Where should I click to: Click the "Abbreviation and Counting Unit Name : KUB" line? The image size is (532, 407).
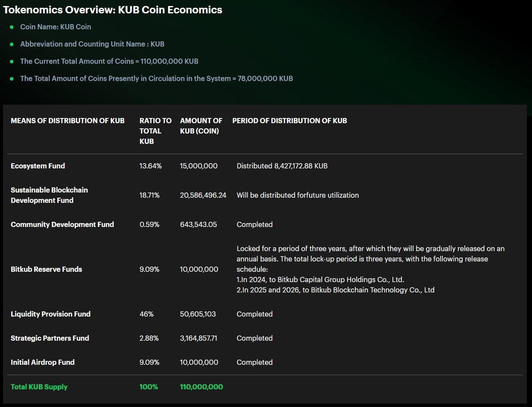tap(92, 44)
